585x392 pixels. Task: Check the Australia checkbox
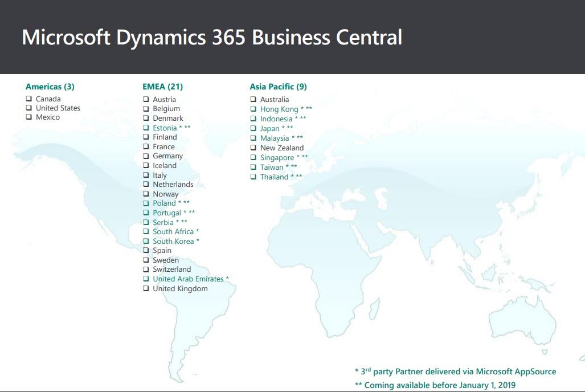253,99
